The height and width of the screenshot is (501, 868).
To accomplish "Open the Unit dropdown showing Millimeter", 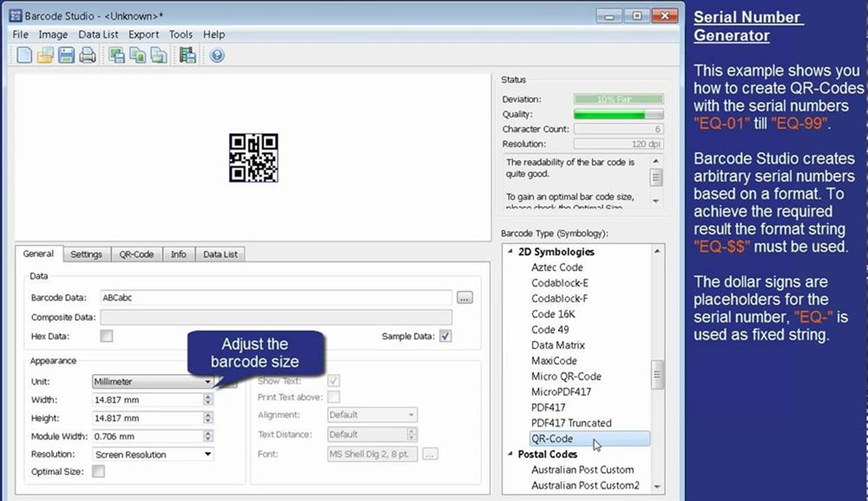I will click(x=153, y=381).
